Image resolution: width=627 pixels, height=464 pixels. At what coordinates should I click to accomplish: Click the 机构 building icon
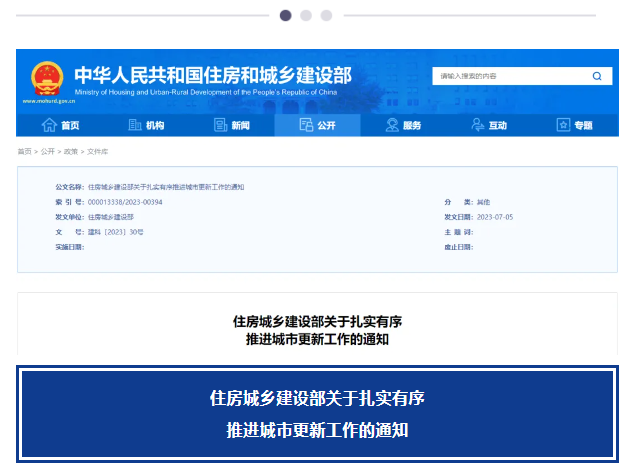point(134,125)
